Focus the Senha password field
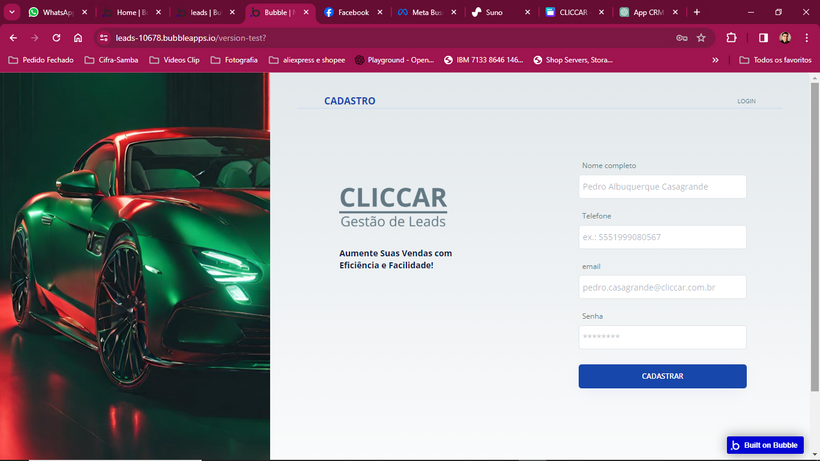 pyautogui.click(x=662, y=337)
